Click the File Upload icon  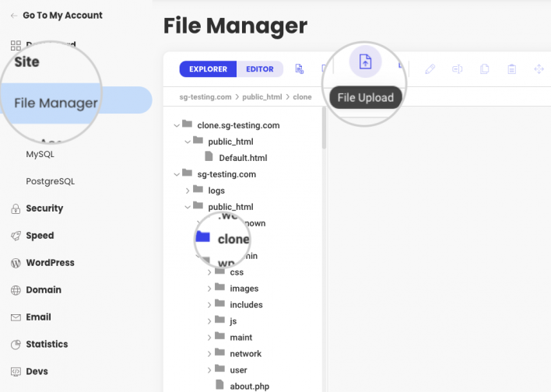(365, 61)
